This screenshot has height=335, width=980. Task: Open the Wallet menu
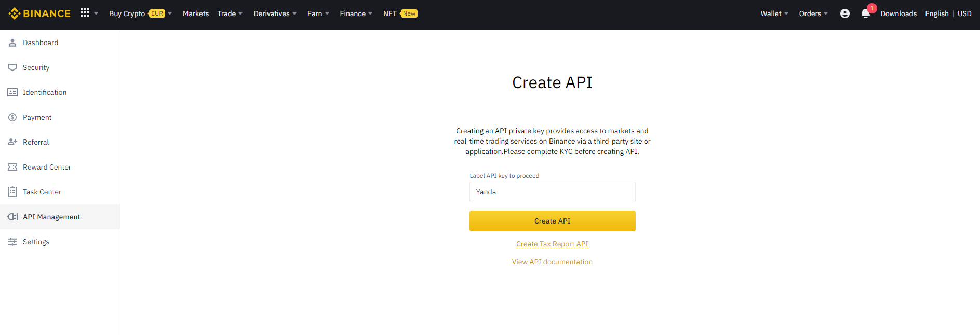coord(771,13)
